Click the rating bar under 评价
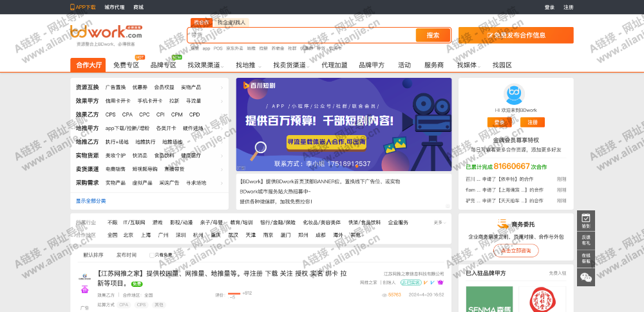The height and width of the screenshot is (312, 644). click(x=234, y=293)
